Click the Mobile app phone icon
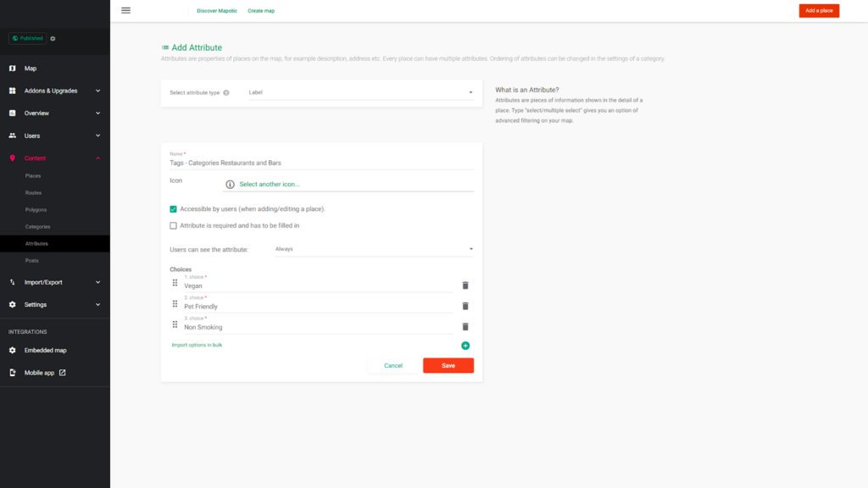The width and height of the screenshot is (868, 488). 12,373
